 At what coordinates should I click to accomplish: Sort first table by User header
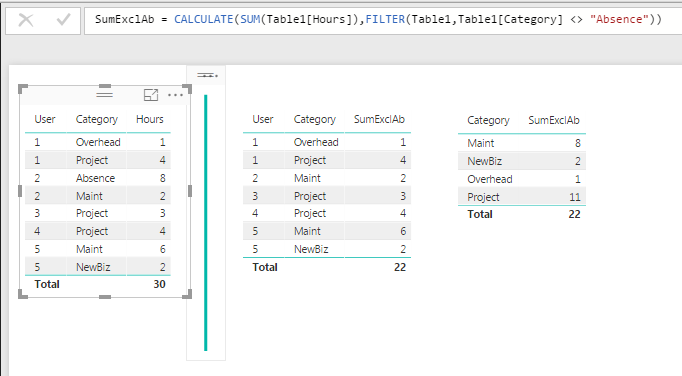[45, 119]
